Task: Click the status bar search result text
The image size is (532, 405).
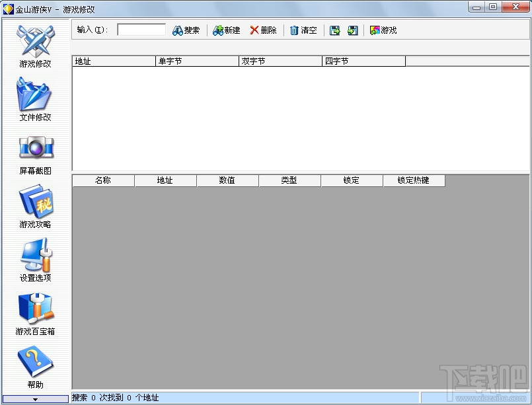Action: 116,398
